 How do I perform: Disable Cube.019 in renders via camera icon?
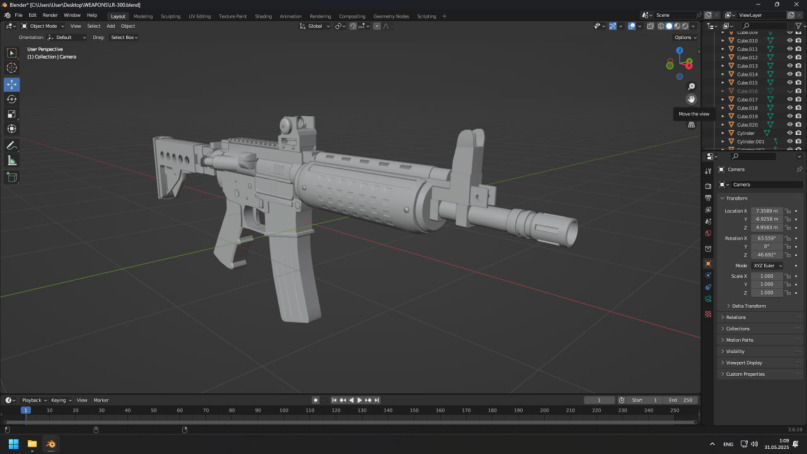[x=798, y=116]
